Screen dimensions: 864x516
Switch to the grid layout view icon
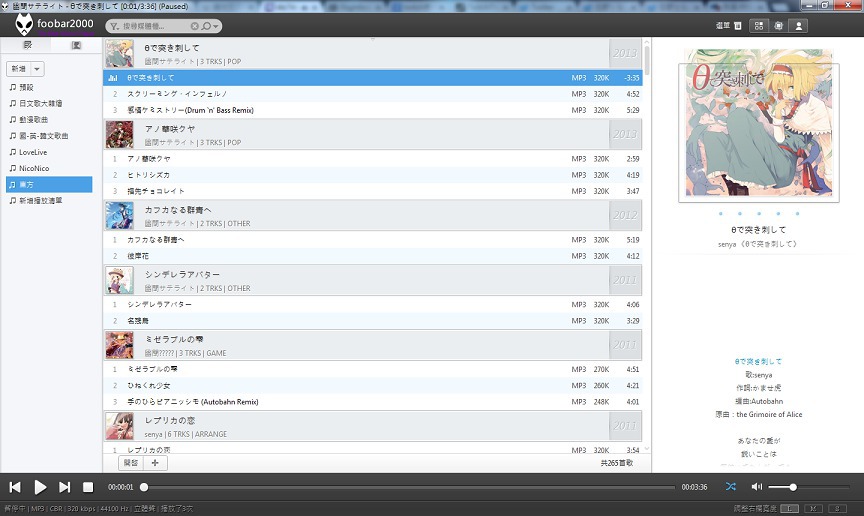(x=759, y=25)
